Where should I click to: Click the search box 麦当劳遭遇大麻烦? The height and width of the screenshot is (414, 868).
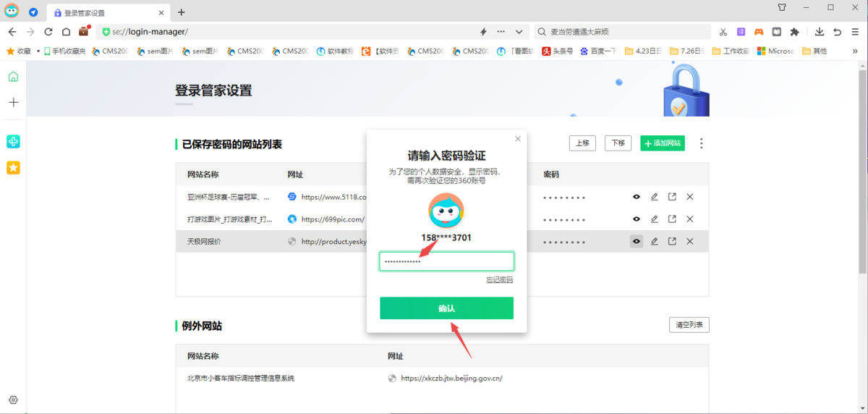(x=622, y=32)
